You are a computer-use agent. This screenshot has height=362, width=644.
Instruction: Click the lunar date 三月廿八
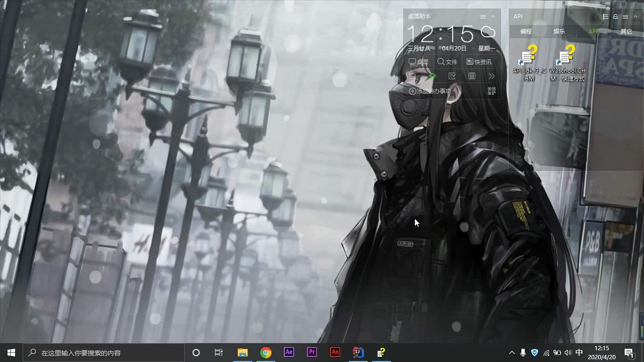(419, 49)
